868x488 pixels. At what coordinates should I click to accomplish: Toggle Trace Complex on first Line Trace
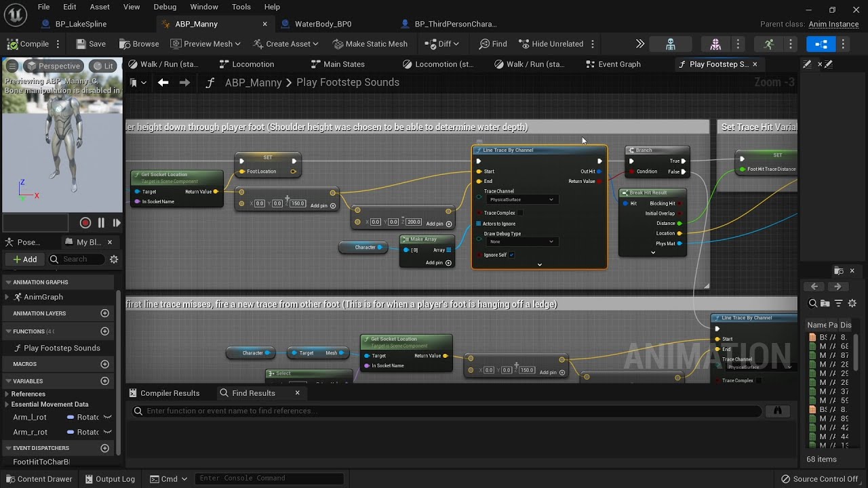pyautogui.click(x=521, y=213)
